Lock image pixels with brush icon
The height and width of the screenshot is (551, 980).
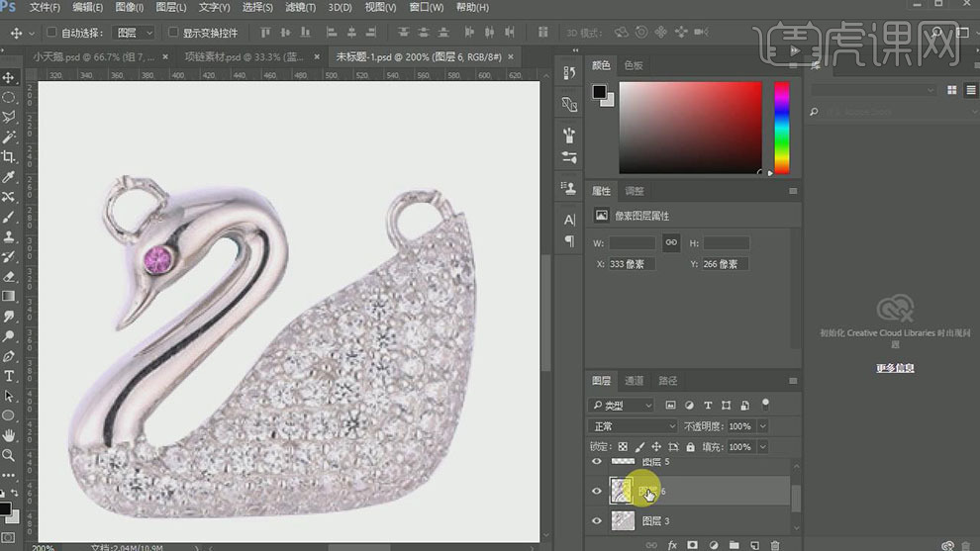pyautogui.click(x=639, y=447)
